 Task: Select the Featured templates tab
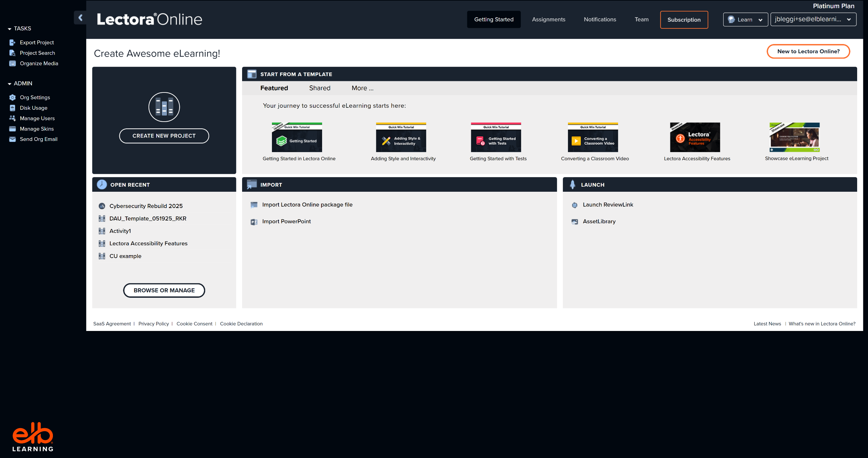point(274,88)
